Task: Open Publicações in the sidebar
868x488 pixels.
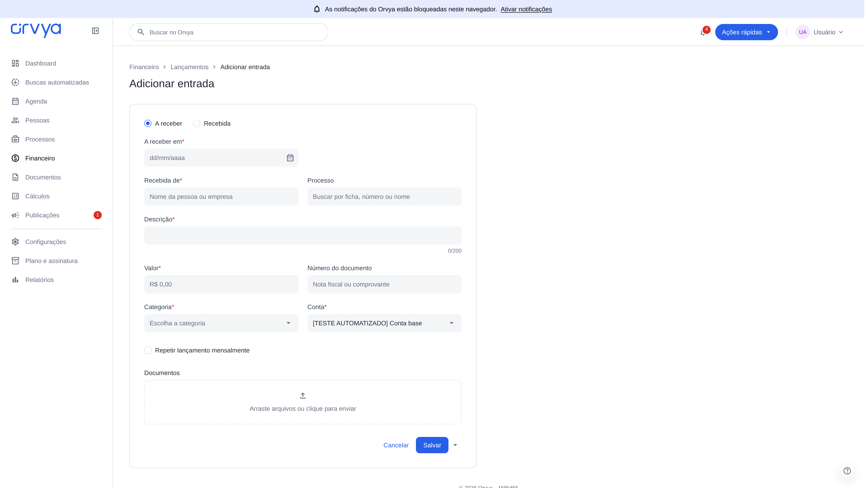Action: point(56,215)
